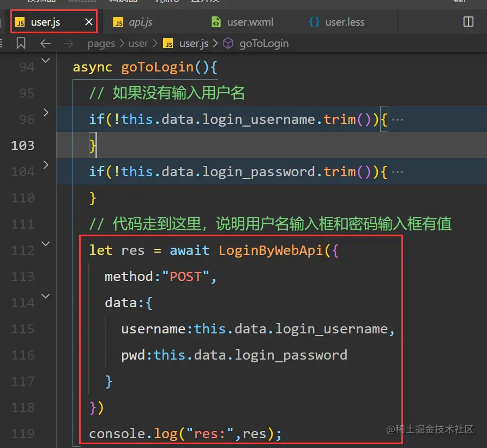Click the user folder breadcrumb
Viewport: 487px width, 448px height.
click(x=138, y=44)
